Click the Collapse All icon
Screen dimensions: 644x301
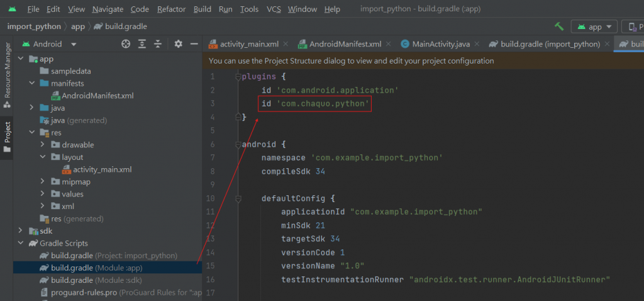click(x=158, y=44)
